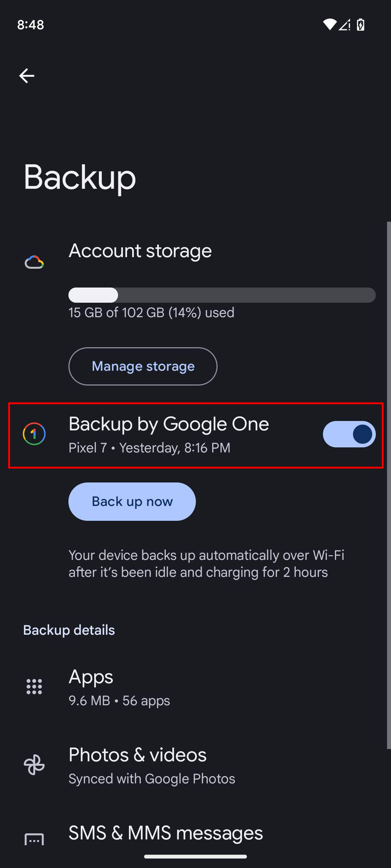The image size is (391, 868).
Task: Tap the 8:48 clock in status bar
Action: [31, 24]
